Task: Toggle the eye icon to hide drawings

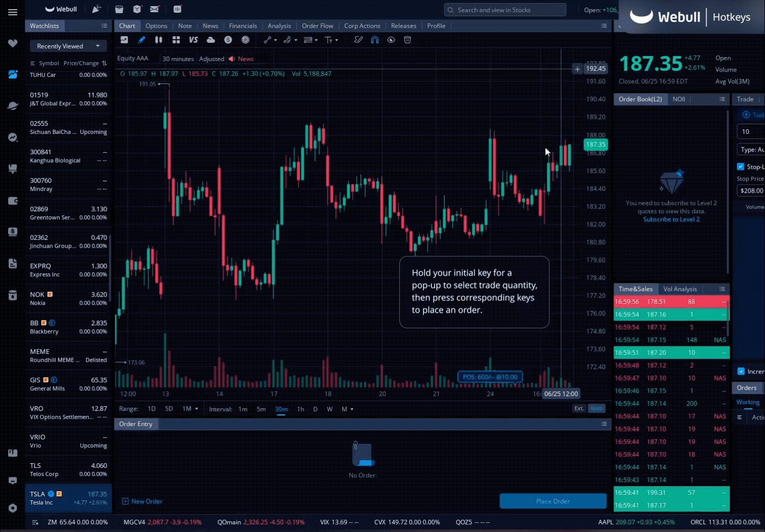Action: point(391,40)
